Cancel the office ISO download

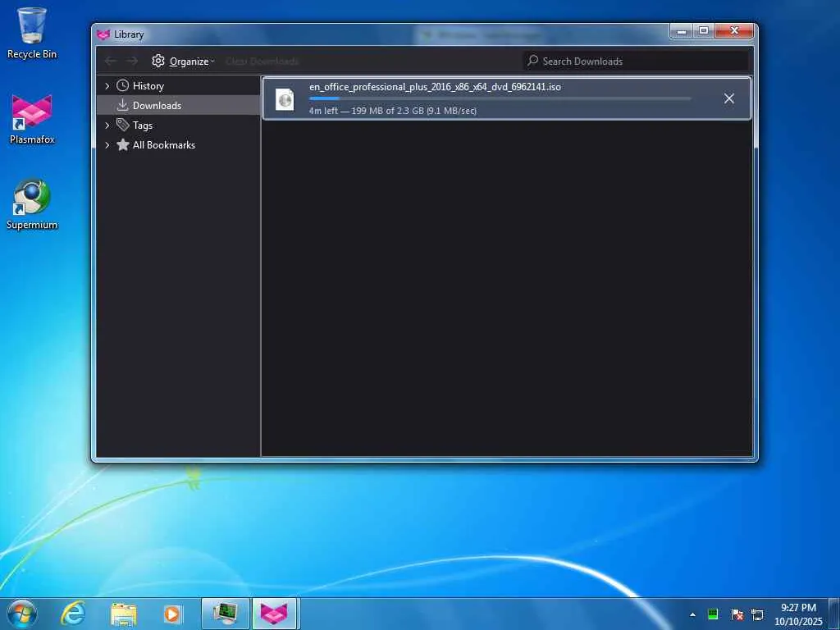tap(729, 98)
